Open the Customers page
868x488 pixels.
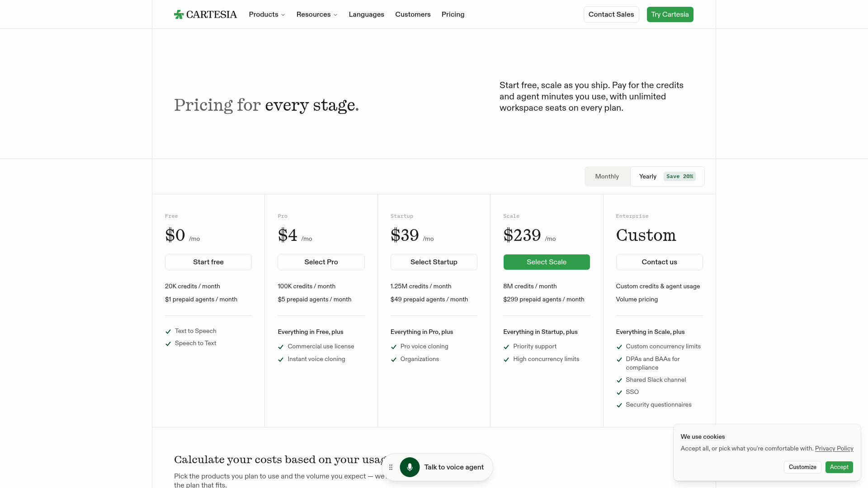pyautogui.click(x=413, y=14)
